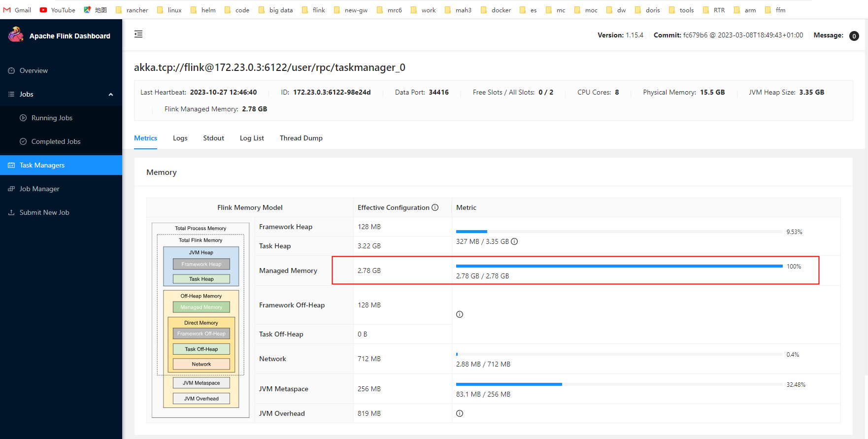Image resolution: width=868 pixels, height=439 pixels.
Task: Click the JVM Heap 9.53% progress bar
Action: tap(619, 232)
